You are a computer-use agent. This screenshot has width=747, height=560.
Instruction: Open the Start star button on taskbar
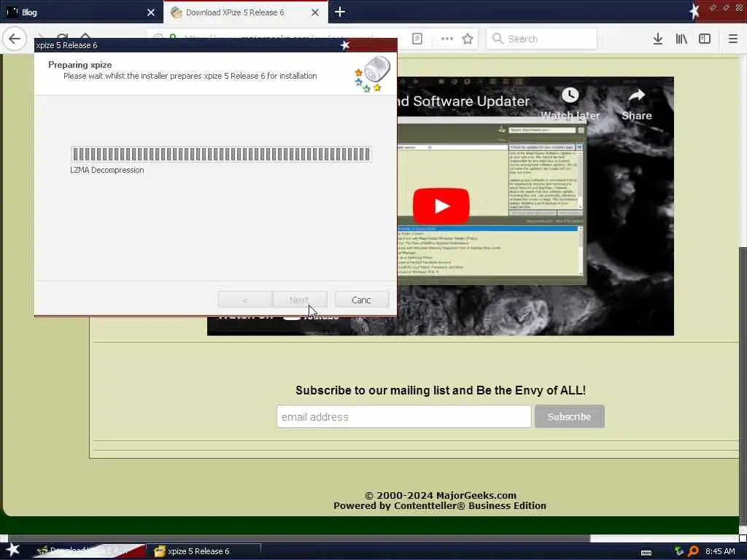pyautogui.click(x=12, y=550)
